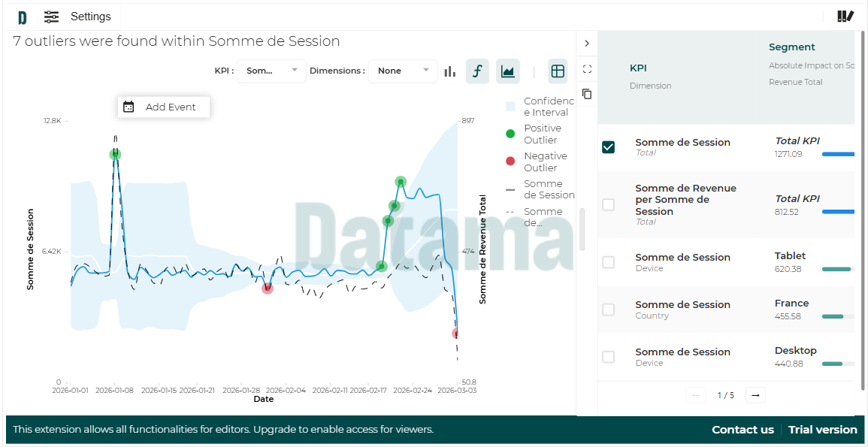868x447 pixels.
Task: Select the area chart view icon
Action: tap(508, 71)
